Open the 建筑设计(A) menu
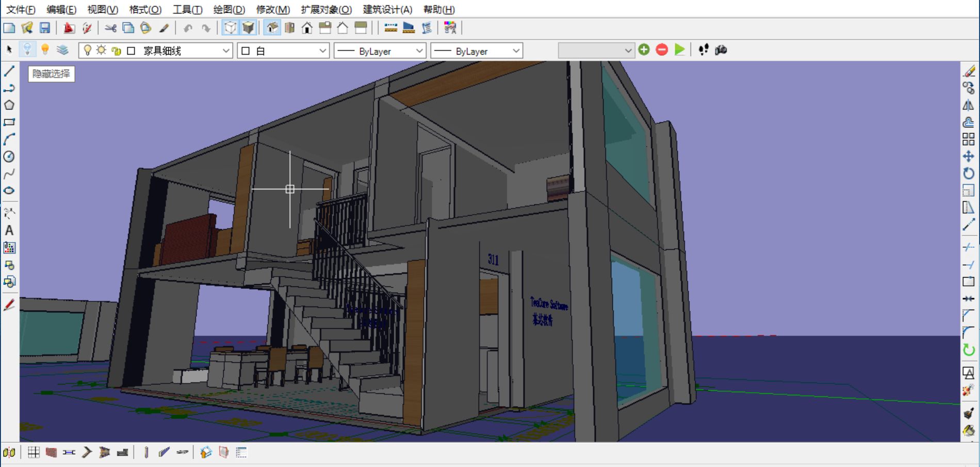This screenshot has height=467, width=980. [387, 9]
